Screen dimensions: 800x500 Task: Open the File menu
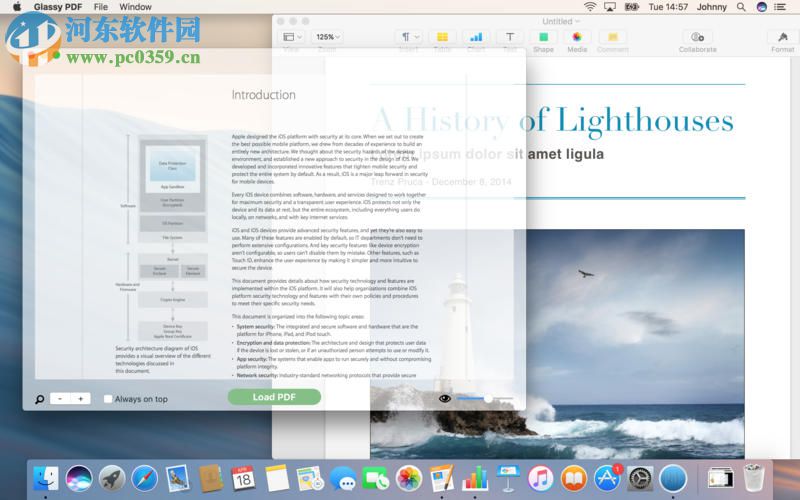(101, 7)
